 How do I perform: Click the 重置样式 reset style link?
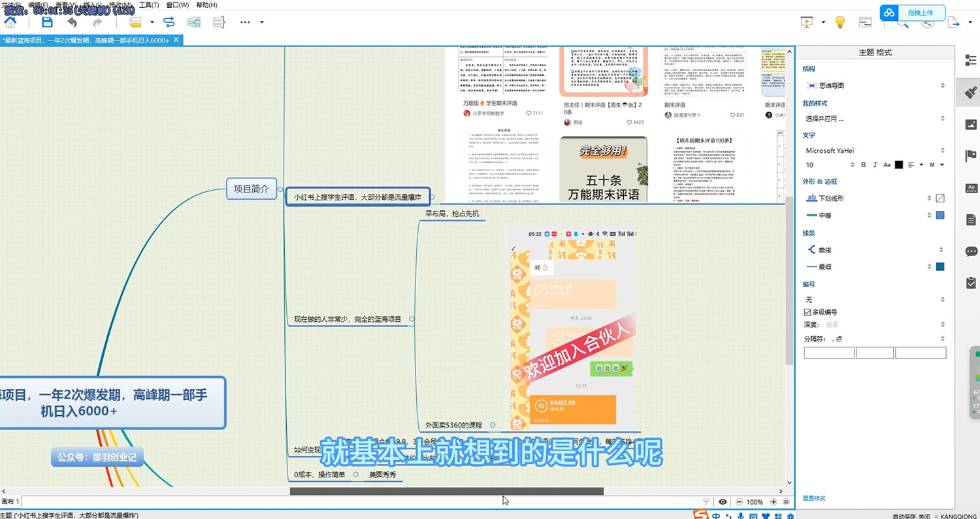(x=813, y=498)
